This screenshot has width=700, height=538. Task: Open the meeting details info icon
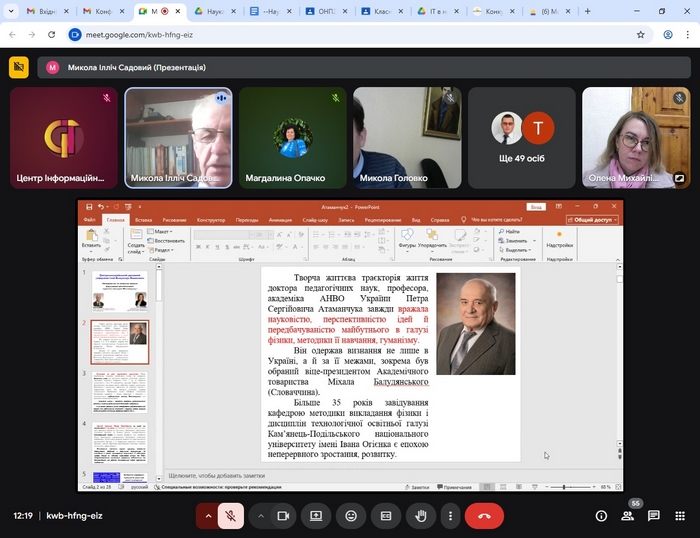601,516
